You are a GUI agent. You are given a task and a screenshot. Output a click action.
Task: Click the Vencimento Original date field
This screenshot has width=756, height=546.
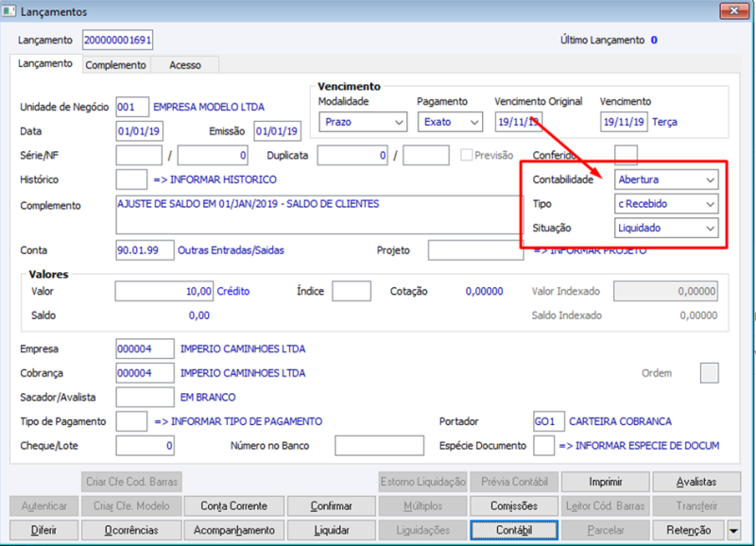point(519,122)
